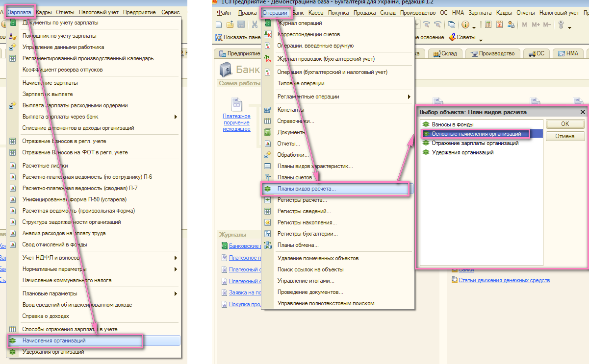Viewport: 589px width, 364px height.
Task: Switch to the Склад tab
Action: click(446, 53)
